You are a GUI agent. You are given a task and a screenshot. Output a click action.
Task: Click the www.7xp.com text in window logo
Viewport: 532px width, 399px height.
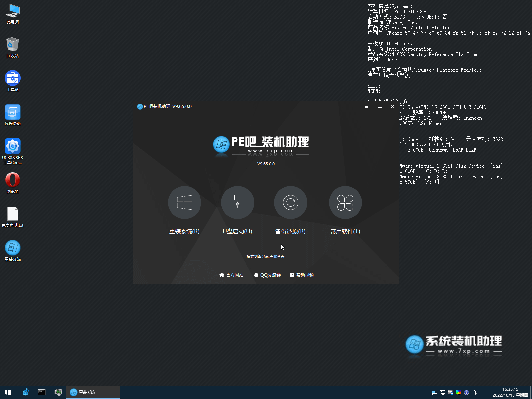(x=271, y=151)
